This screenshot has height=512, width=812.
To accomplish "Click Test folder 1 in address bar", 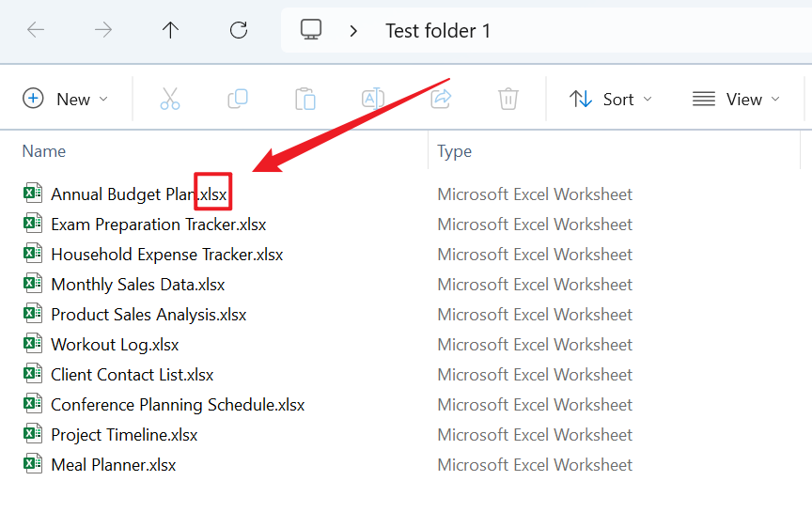I will coord(438,31).
